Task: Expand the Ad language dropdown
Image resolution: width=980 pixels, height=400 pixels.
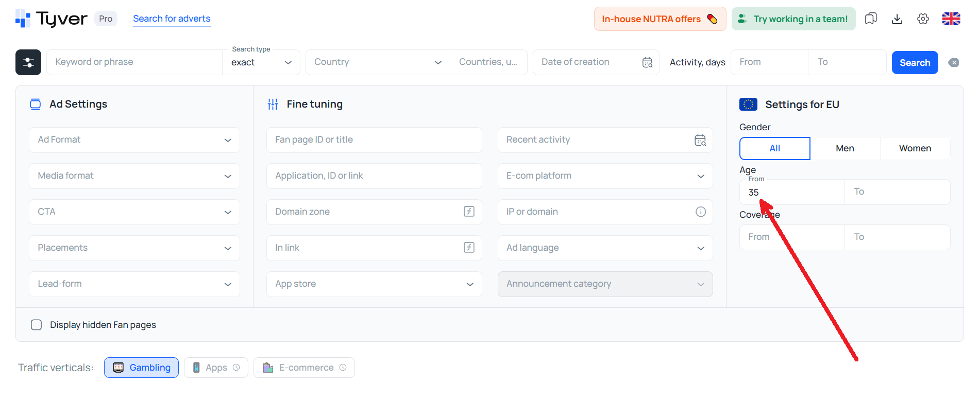Action: tap(605, 248)
